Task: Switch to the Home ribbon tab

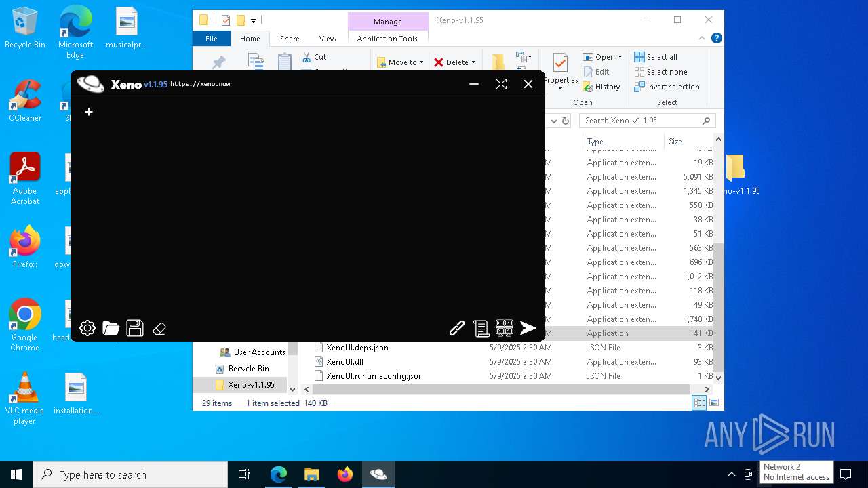Action: (250, 39)
